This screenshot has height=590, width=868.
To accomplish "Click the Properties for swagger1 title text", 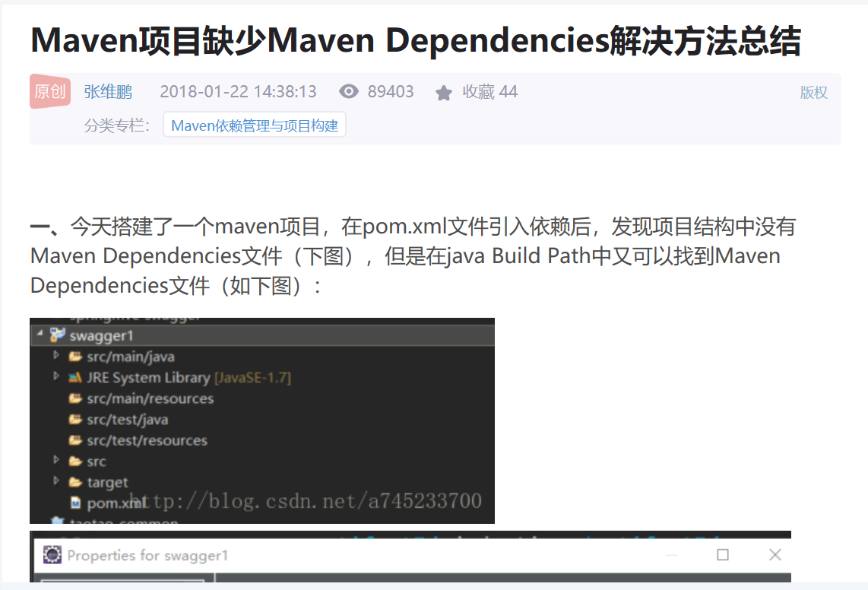I will pos(147,555).
